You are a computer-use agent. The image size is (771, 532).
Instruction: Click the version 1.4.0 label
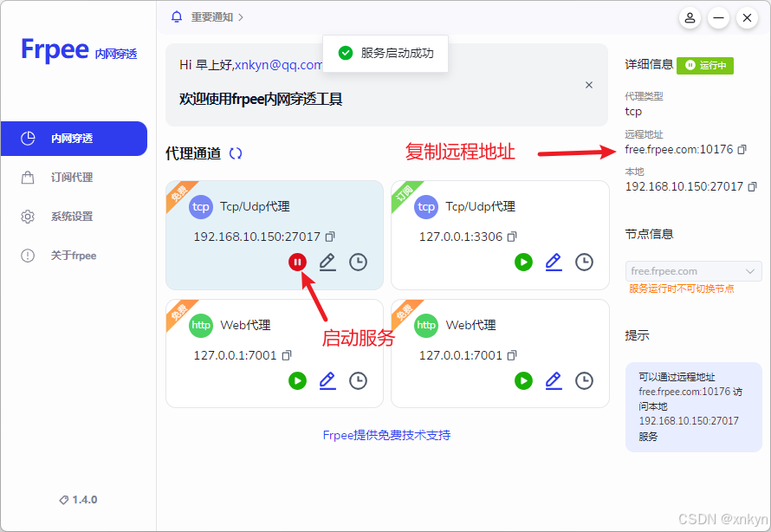pos(79,500)
